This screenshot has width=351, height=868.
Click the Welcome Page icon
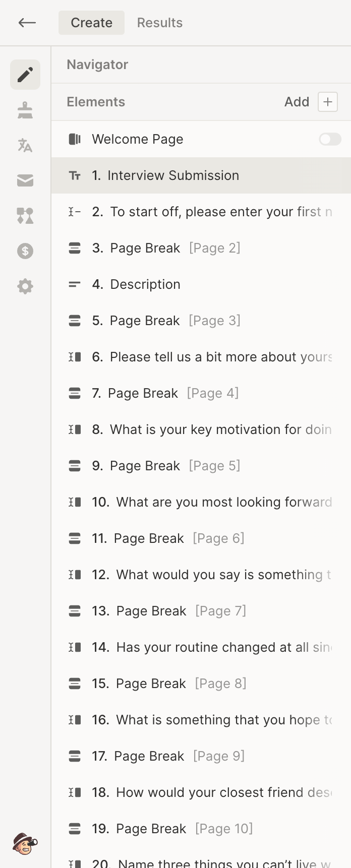coord(74,139)
